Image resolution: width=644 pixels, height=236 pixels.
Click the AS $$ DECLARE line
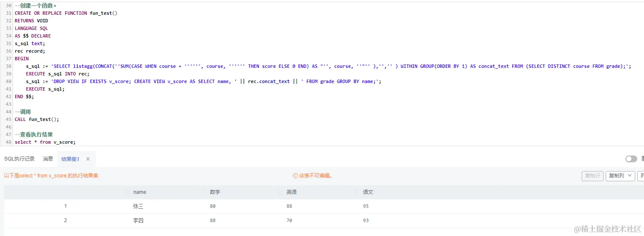click(x=33, y=36)
